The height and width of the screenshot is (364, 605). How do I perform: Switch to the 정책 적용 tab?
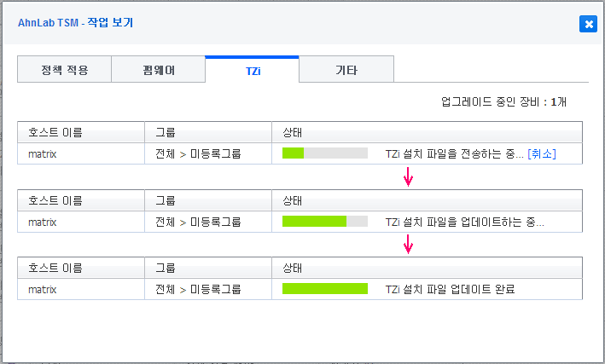[x=64, y=70]
